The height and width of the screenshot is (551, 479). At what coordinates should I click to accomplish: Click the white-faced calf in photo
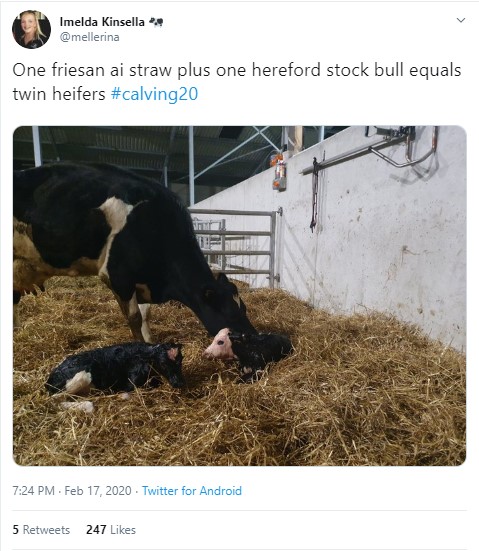tap(248, 350)
